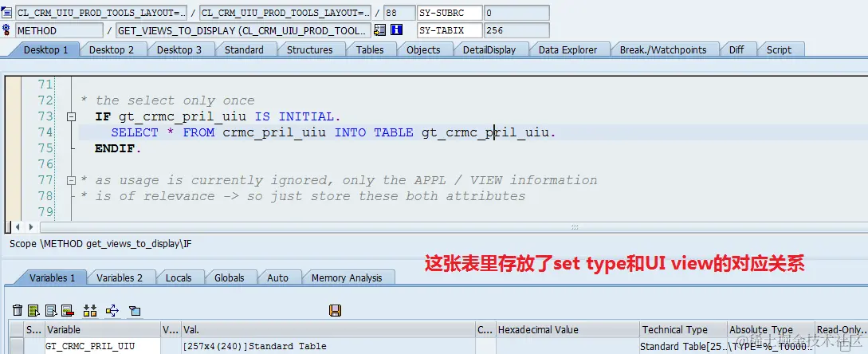Select the Variables 1 tab

point(53,278)
